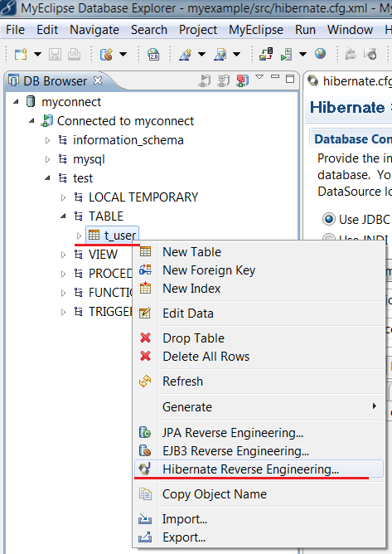
Task: Click the deploy to server toolbar icon
Action: click(x=266, y=54)
